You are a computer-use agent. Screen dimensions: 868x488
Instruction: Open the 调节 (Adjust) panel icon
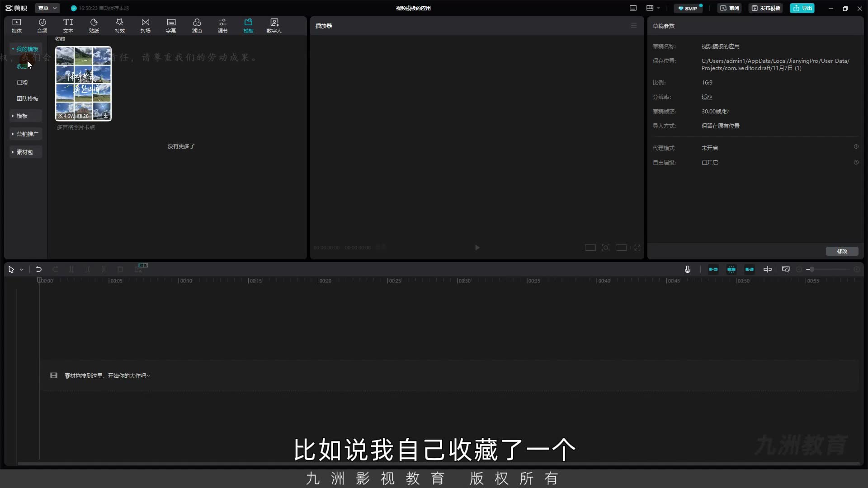coord(223,26)
